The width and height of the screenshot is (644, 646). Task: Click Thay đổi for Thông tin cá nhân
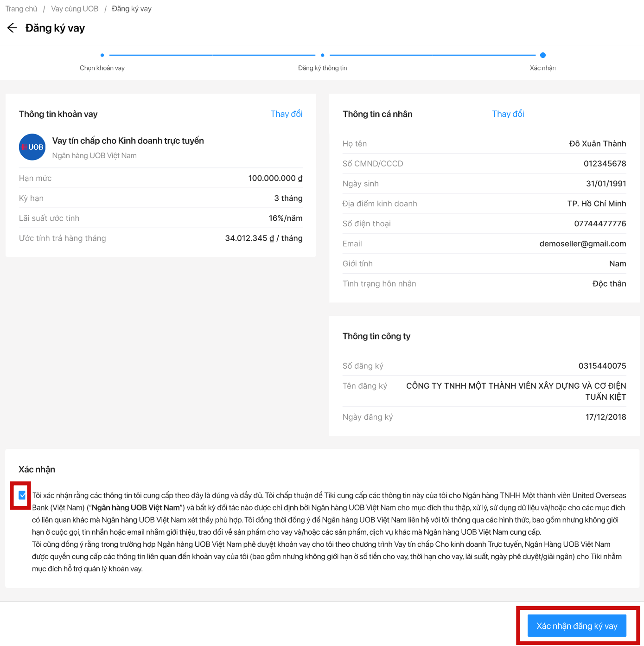(x=508, y=114)
